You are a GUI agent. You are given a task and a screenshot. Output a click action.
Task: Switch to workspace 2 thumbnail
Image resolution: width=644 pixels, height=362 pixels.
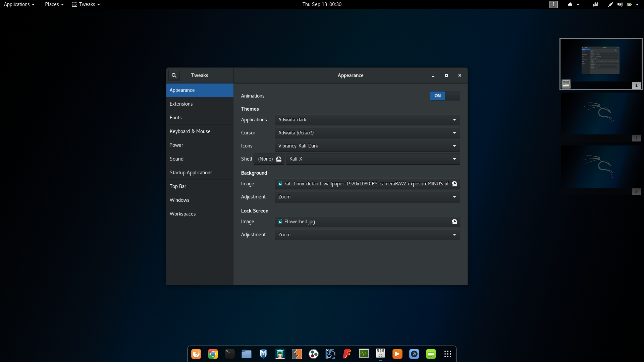pyautogui.click(x=601, y=117)
